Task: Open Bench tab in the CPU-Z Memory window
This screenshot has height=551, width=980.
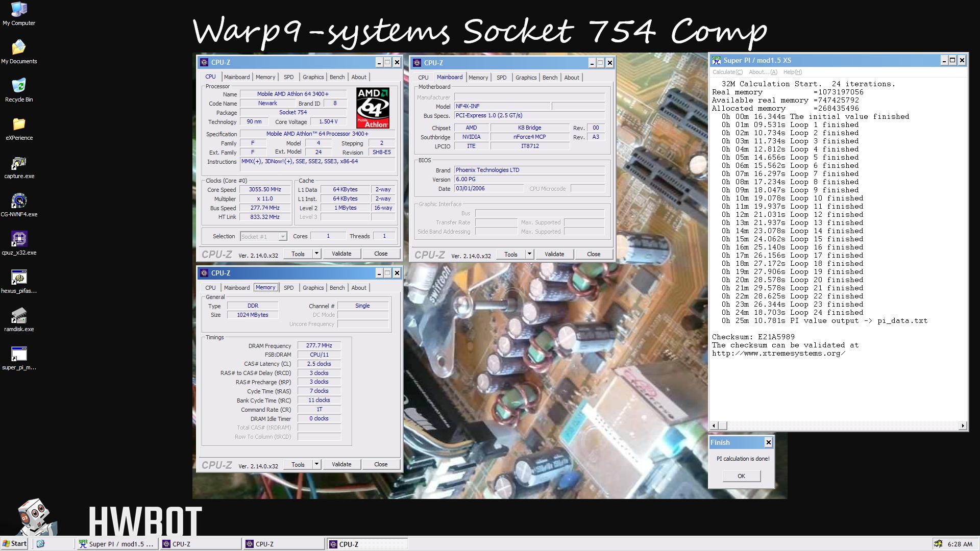Action: point(337,288)
